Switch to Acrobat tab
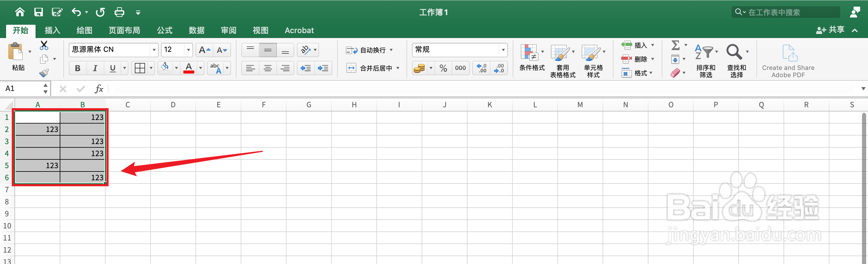Image resolution: width=868 pixels, height=264 pixels. coord(299,31)
